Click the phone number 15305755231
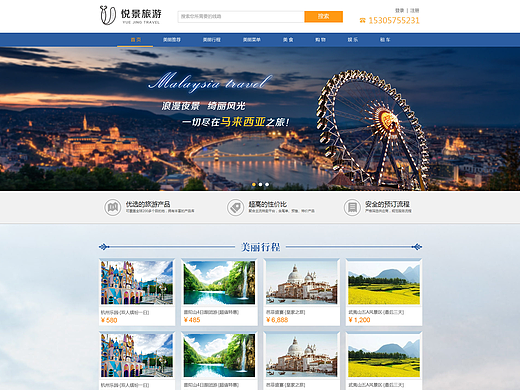The height and width of the screenshot is (390, 520). 394,21
